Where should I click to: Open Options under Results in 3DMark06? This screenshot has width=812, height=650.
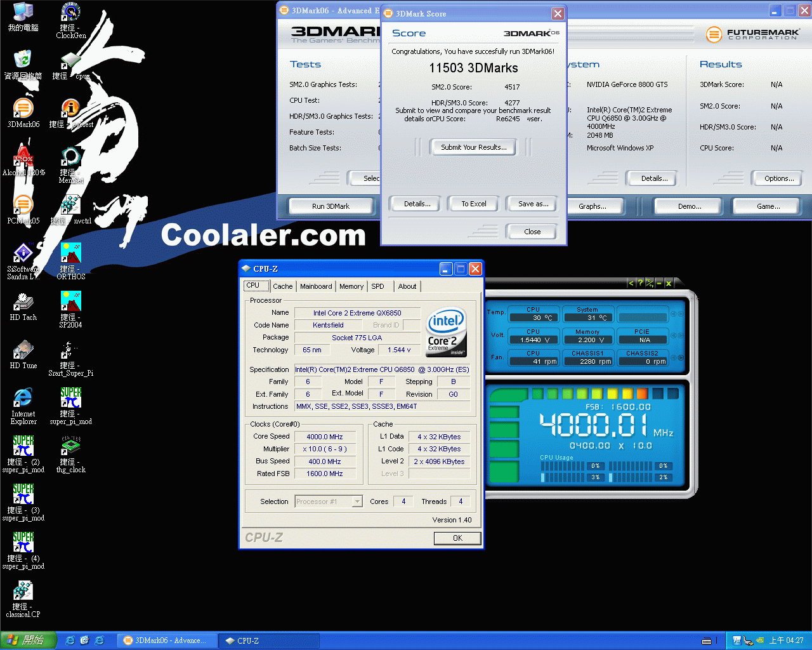(x=779, y=178)
